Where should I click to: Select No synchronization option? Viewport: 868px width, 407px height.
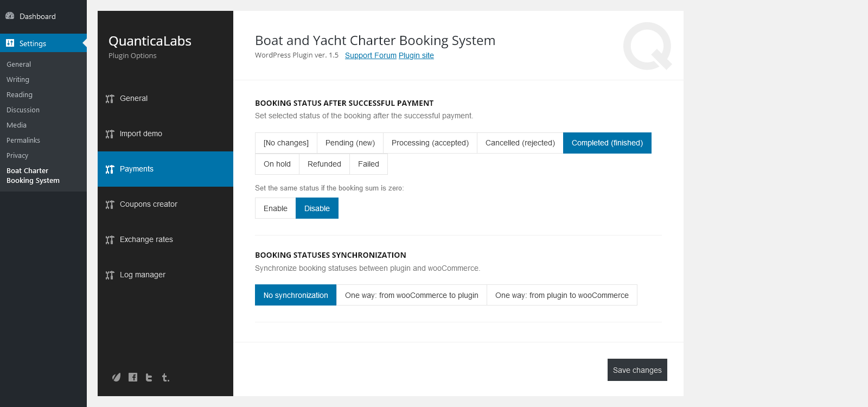click(x=296, y=295)
